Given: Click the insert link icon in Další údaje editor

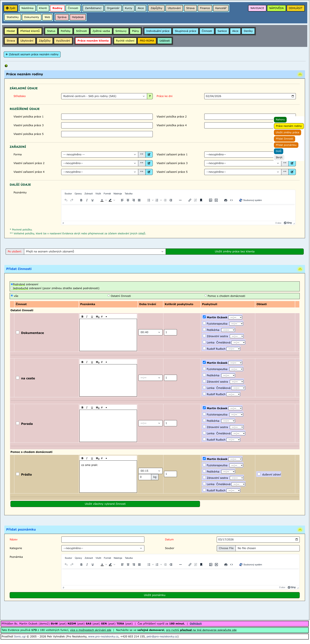Looking at the screenshot, I should (190, 200).
